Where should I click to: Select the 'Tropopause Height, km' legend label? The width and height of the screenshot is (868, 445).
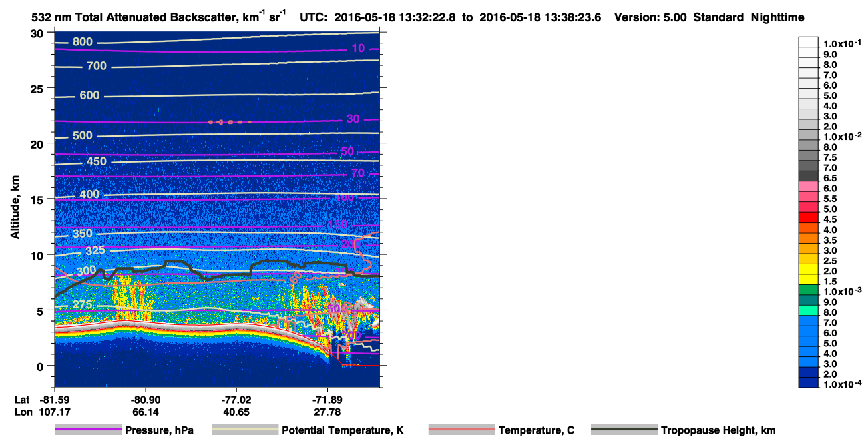[x=718, y=430]
